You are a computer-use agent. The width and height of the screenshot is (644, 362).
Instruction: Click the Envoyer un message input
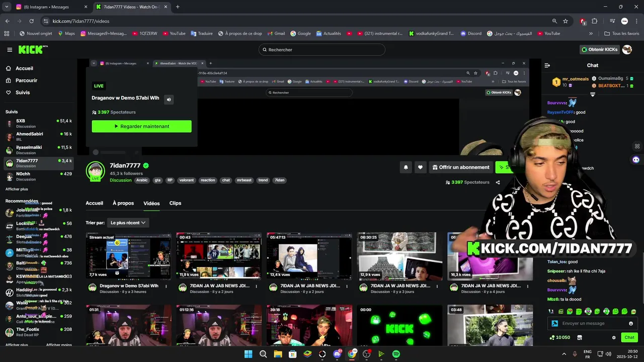(x=593, y=323)
